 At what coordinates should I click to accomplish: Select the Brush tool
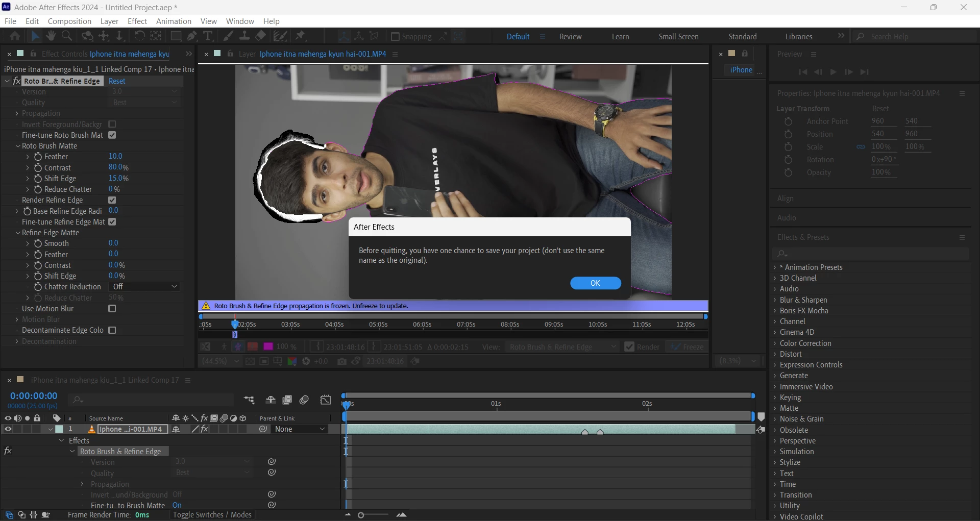228,36
